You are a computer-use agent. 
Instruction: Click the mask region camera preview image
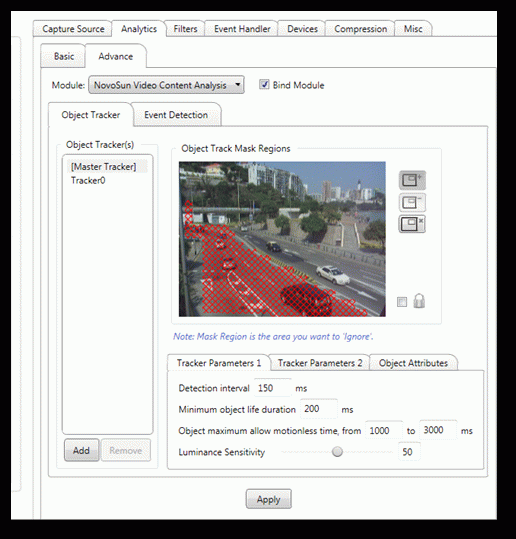(x=282, y=239)
